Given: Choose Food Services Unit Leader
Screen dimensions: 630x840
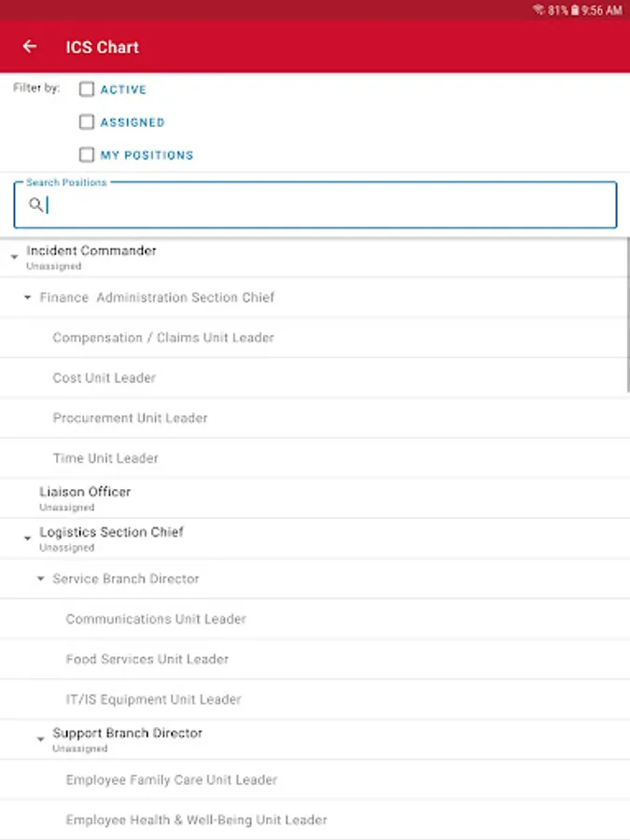Looking at the screenshot, I should [x=147, y=659].
